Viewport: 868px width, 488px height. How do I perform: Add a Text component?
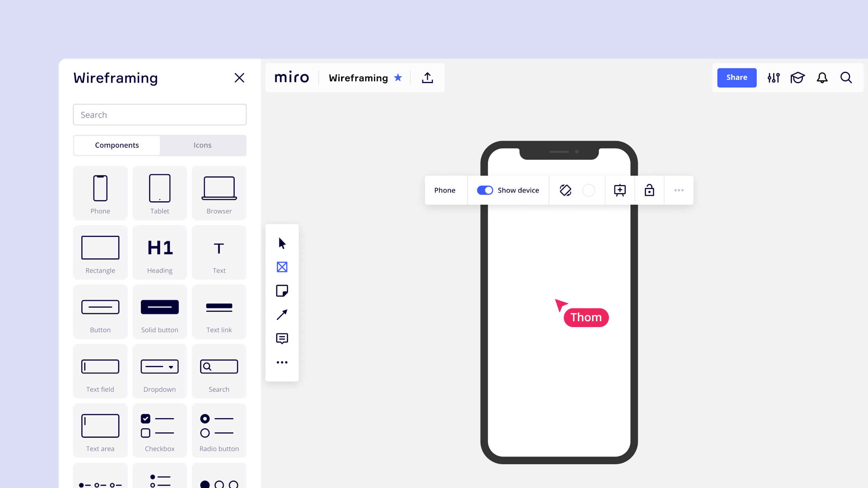(x=219, y=252)
